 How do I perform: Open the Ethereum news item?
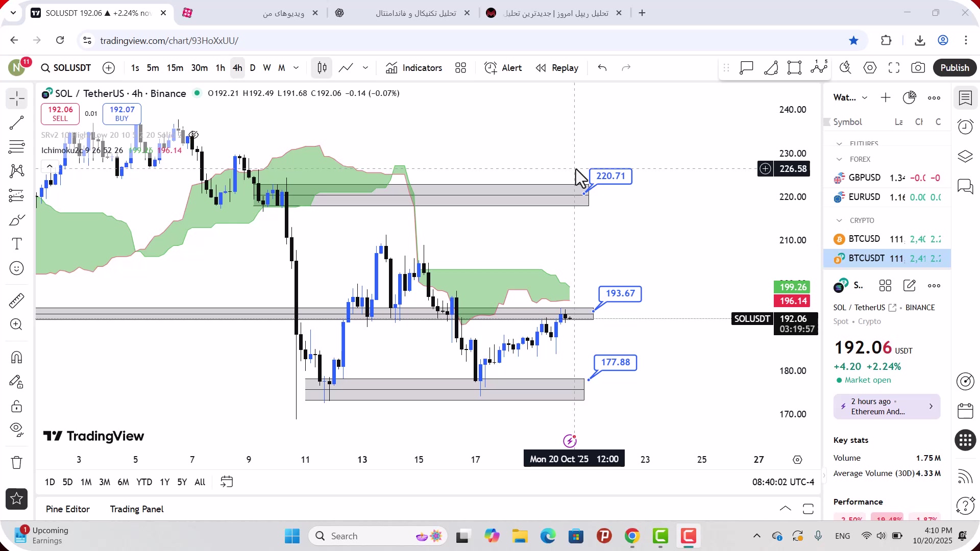pyautogui.click(x=887, y=407)
